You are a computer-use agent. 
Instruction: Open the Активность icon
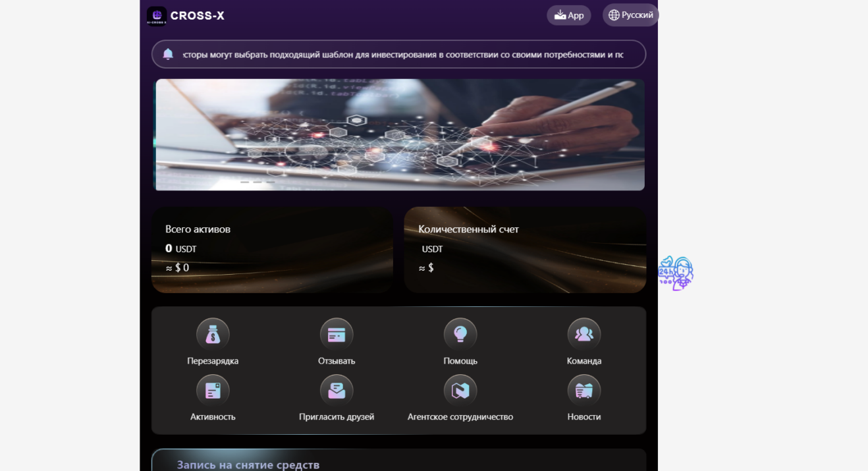click(213, 391)
